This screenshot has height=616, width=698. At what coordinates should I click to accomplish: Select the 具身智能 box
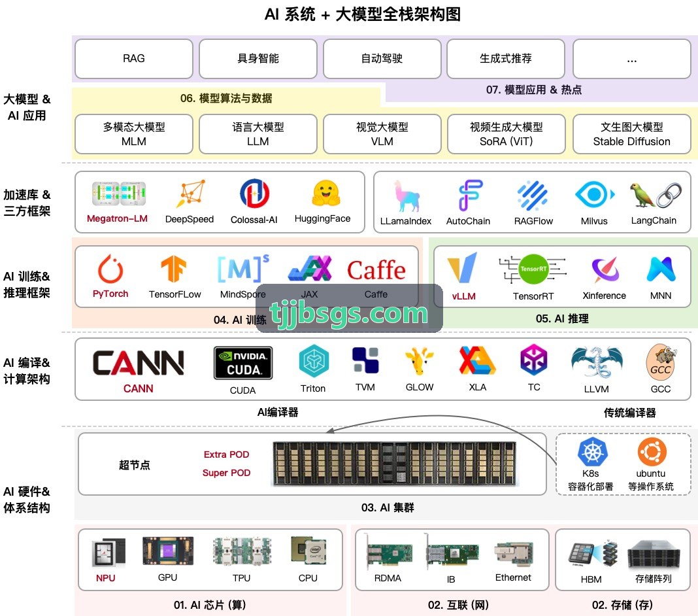click(x=258, y=59)
